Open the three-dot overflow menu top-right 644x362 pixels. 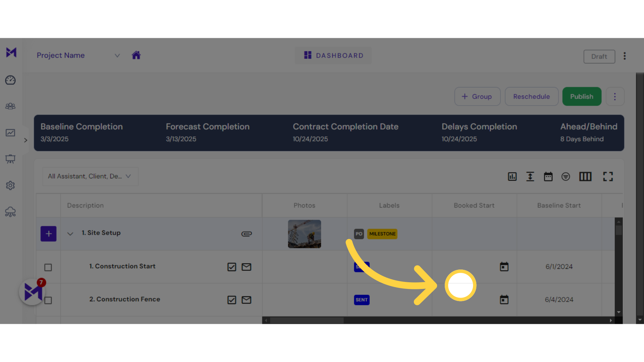(x=625, y=56)
